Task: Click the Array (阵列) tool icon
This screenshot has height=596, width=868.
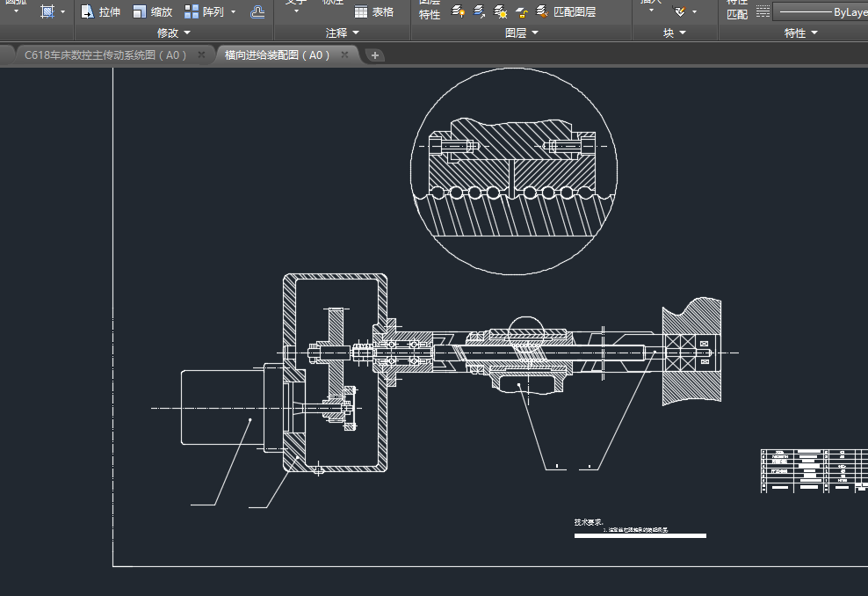Action: 192,12
